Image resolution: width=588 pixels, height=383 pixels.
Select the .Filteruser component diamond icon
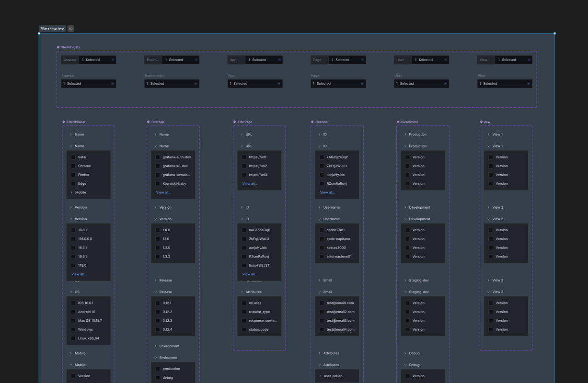[x=312, y=122]
